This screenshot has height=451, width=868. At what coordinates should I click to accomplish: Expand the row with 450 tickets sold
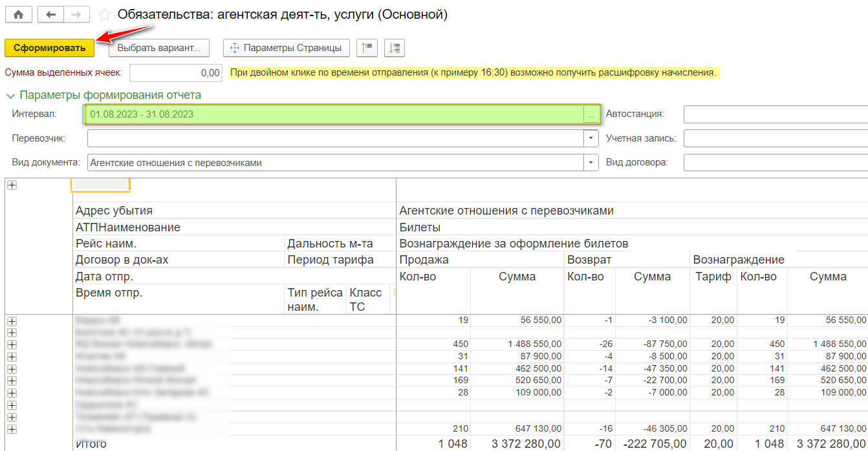12,344
